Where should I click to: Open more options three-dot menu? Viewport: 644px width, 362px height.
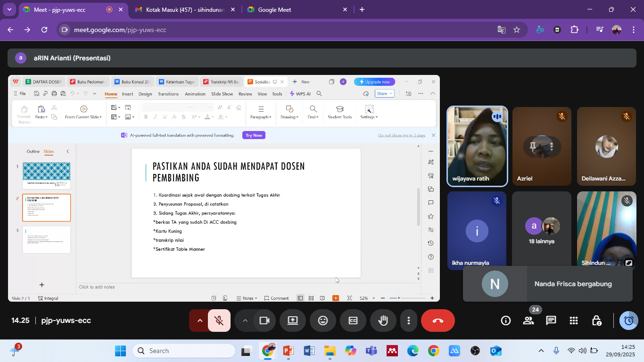coord(408,321)
